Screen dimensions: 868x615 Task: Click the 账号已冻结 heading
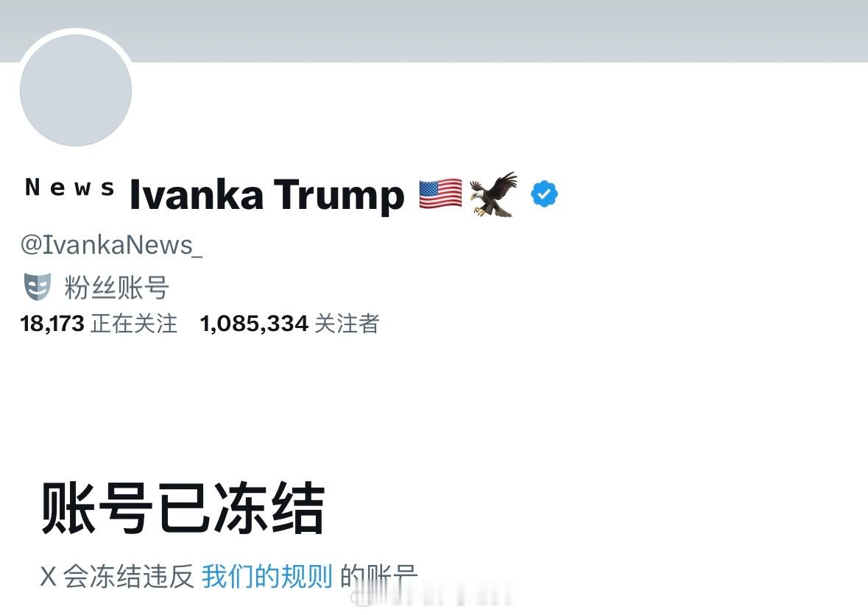183,508
